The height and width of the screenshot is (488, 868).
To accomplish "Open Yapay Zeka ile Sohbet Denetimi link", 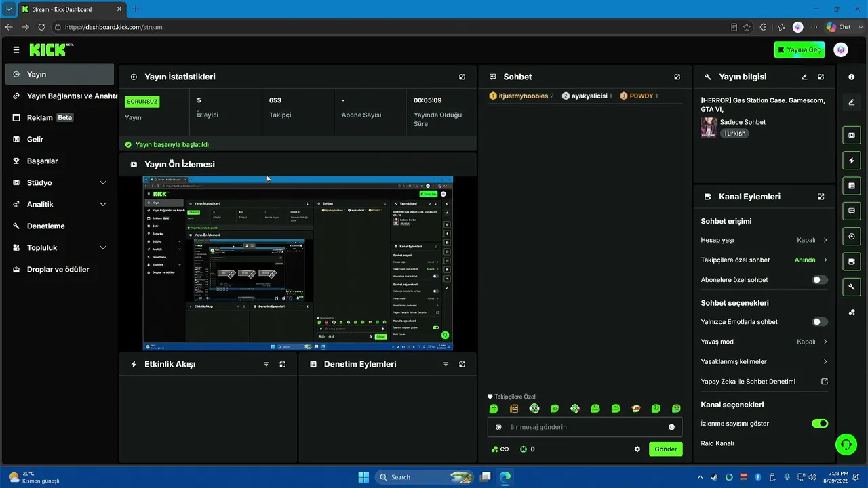I will (x=764, y=382).
